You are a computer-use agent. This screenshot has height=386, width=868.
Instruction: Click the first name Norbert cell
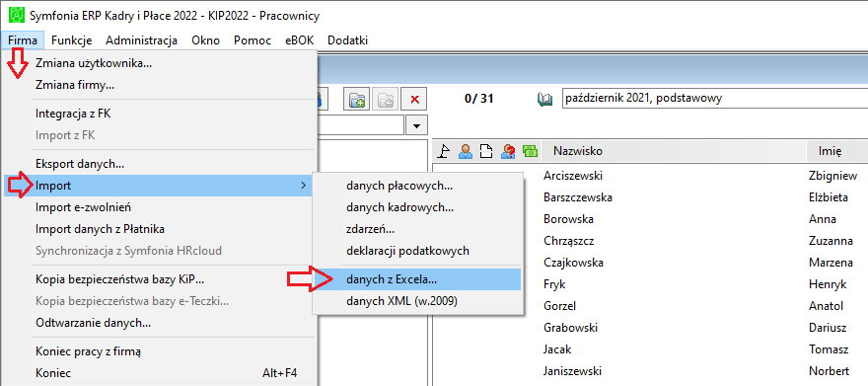830,371
